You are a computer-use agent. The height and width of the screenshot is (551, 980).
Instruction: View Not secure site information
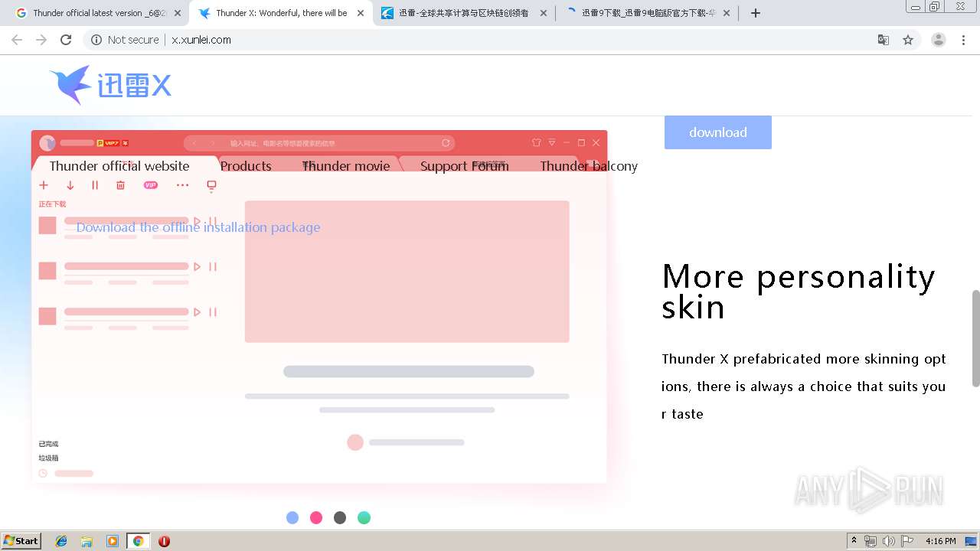point(125,40)
